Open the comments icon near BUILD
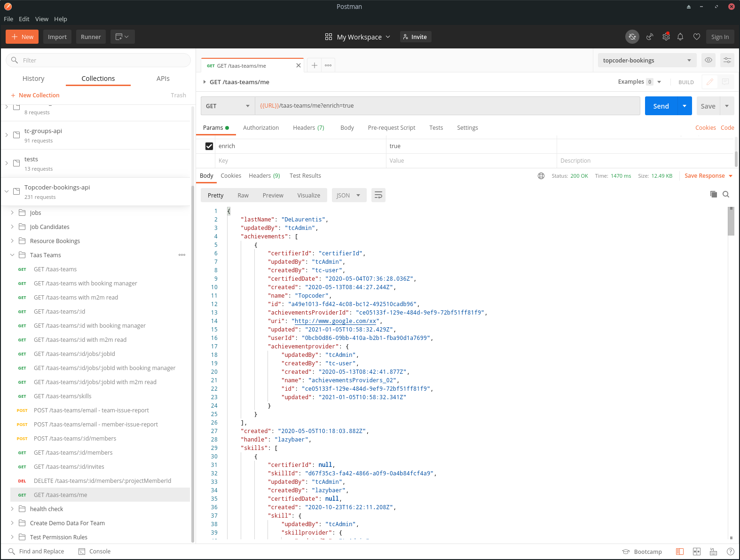The height and width of the screenshot is (560, 740). coord(725,82)
